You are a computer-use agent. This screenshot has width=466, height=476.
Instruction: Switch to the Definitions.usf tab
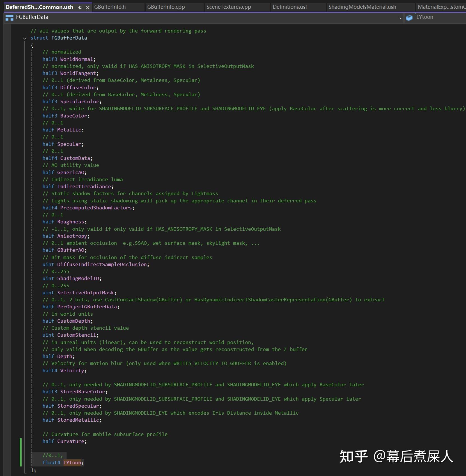tap(290, 7)
